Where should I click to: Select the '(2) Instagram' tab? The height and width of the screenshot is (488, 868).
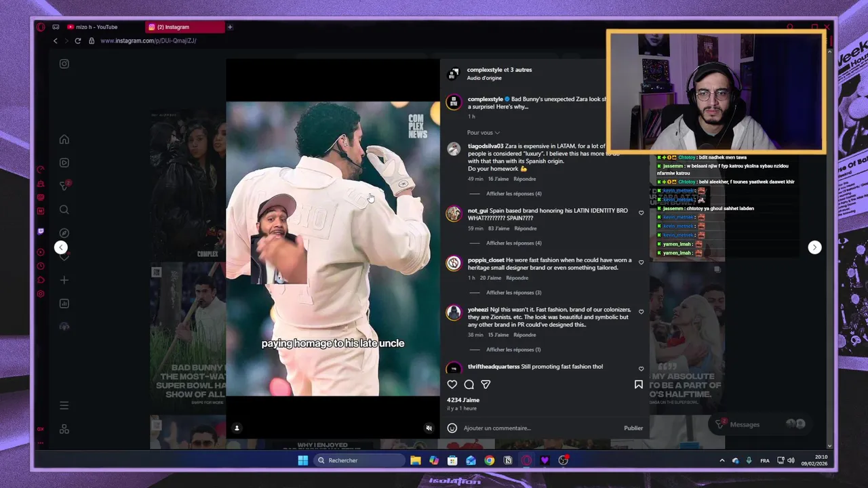(184, 27)
